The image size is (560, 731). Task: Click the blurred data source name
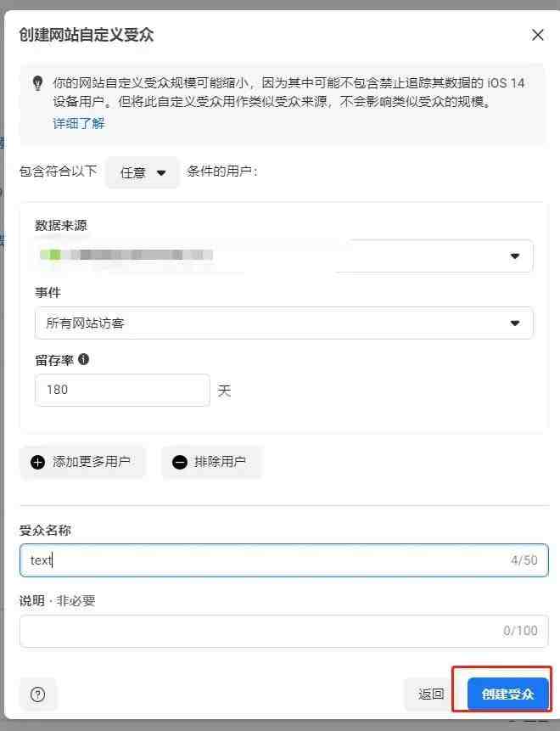tap(126, 255)
